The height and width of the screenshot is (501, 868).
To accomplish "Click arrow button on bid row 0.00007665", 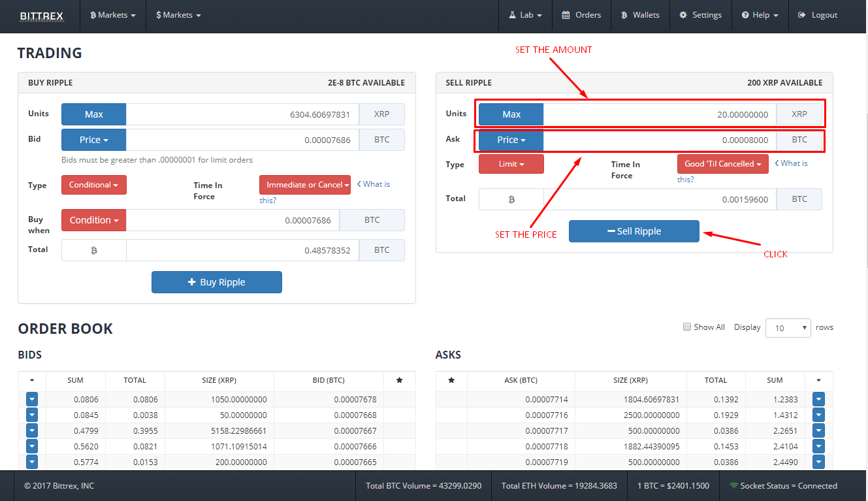I will [32, 462].
